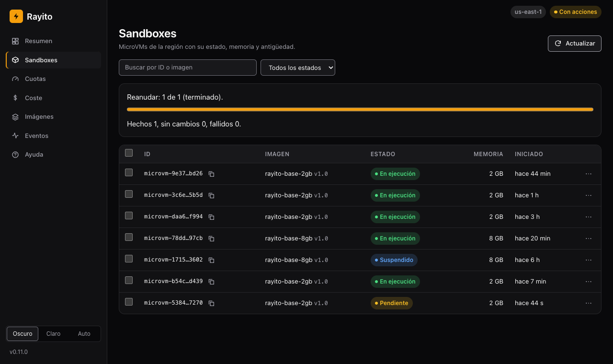This screenshot has width=613, height=364.
Task: Check the box for microvm-b54c…d439
Action: [129, 280]
